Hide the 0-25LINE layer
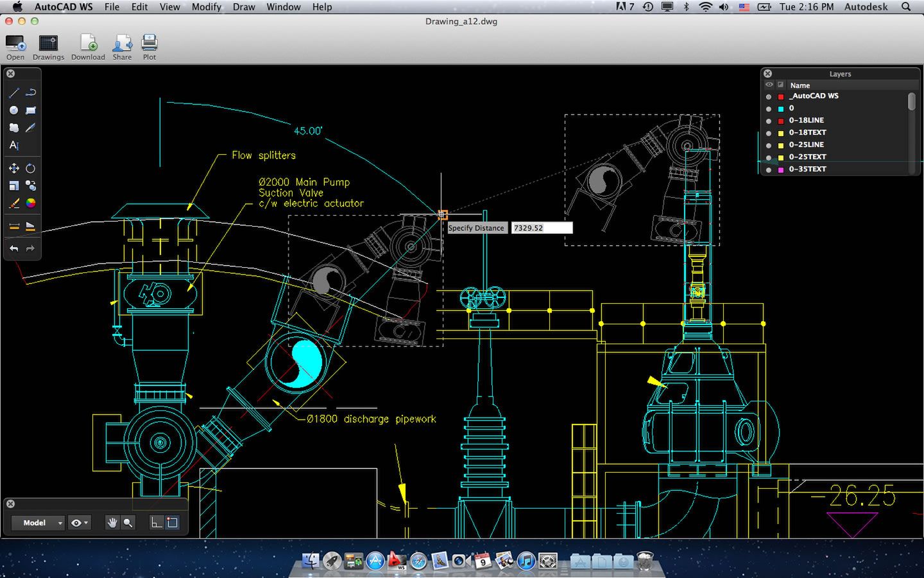The width and height of the screenshot is (924, 578). pos(769,145)
